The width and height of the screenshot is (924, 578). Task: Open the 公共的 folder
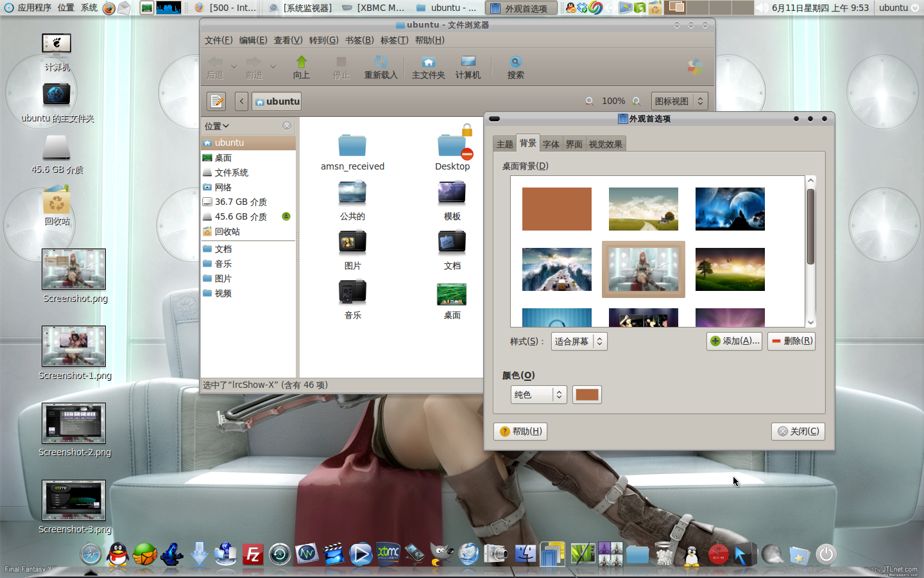(352, 201)
